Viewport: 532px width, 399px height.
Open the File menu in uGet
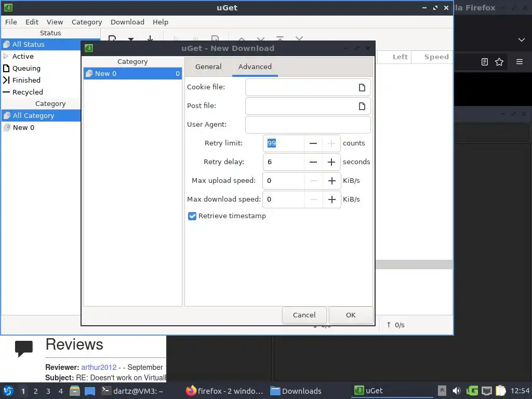point(11,22)
